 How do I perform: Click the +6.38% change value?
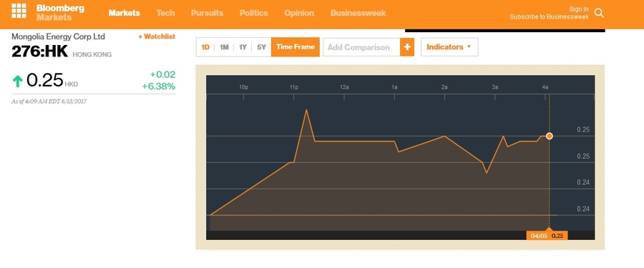[x=159, y=86]
